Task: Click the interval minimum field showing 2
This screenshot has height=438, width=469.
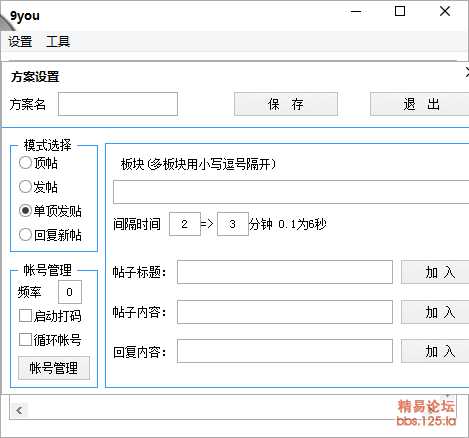Action: [185, 224]
